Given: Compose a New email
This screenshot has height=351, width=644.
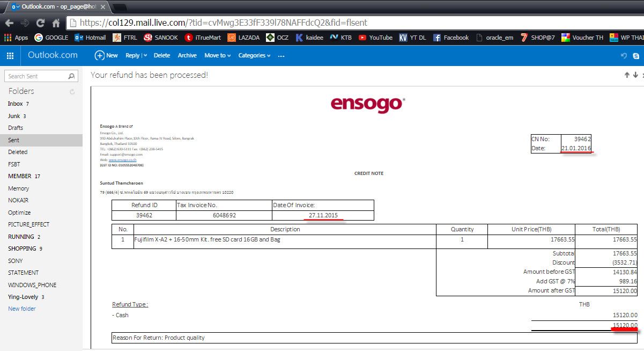Looking at the screenshot, I should point(106,55).
